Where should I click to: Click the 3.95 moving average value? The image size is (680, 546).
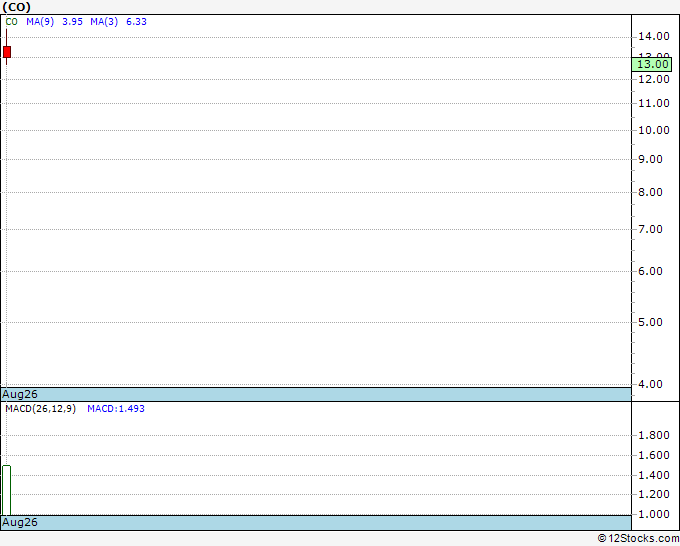click(72, 22)
